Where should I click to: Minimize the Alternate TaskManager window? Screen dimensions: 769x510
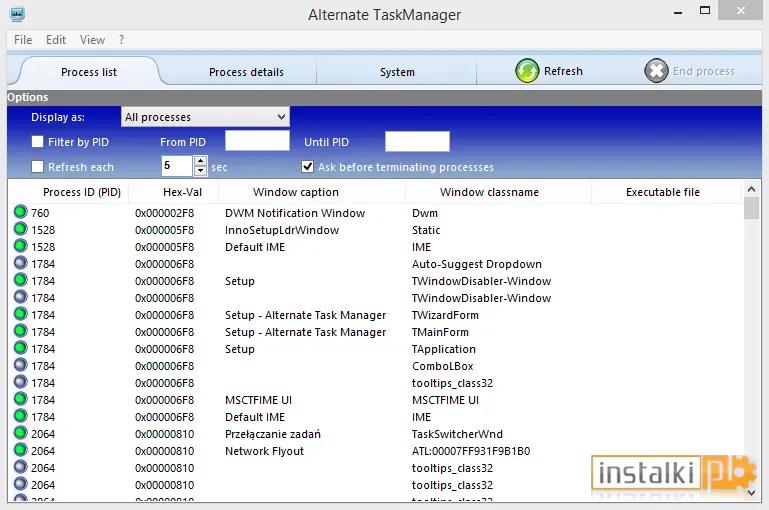tap(678, 12)
